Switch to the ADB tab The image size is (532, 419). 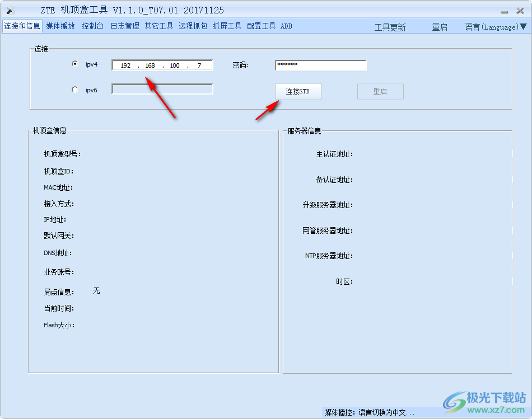(x=286, y=26)
